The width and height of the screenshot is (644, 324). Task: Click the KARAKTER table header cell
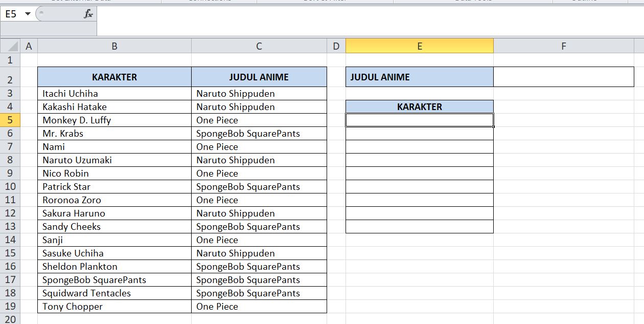(x=114, y=77)
